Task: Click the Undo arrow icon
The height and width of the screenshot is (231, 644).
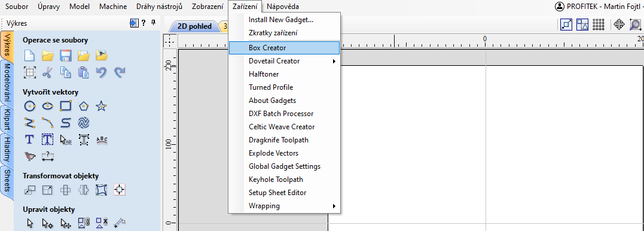Action: [x=102, y=73]
